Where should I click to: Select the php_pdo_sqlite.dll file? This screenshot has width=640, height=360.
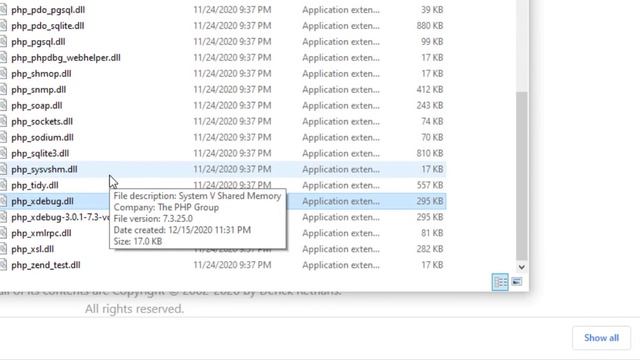point(48,26)
